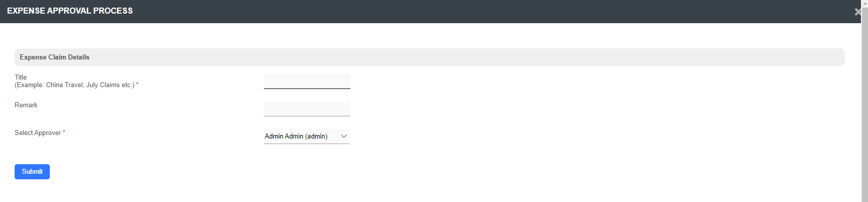Click the Expense Claim Details section header
Image resolution: width=868 pixels, height=202 pixels.
[54, 57]
